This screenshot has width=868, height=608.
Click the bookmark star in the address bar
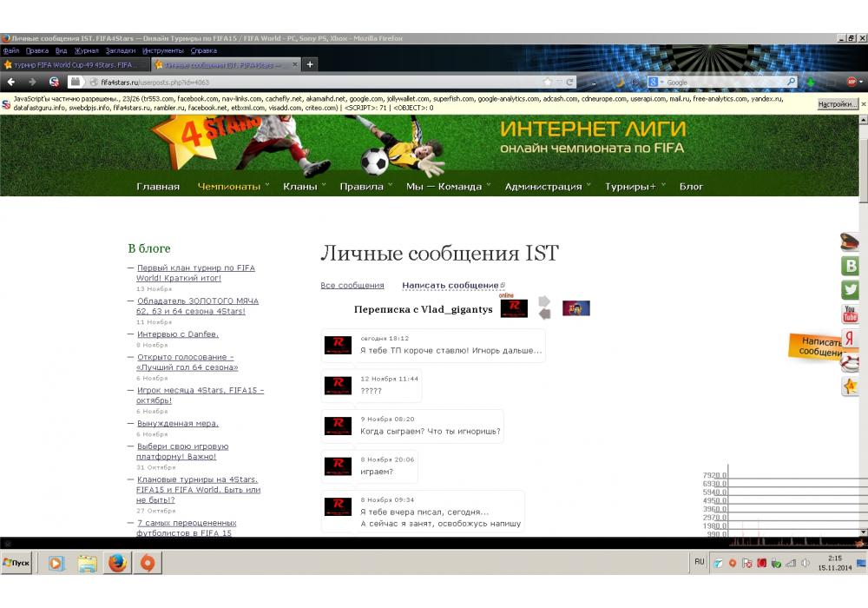[x=548, y=82]
